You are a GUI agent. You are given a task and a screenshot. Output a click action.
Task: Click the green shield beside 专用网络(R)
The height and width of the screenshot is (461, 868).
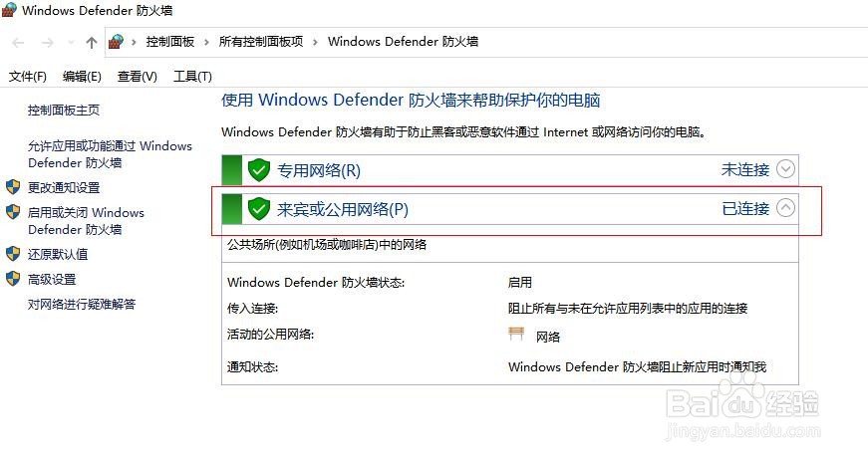tap(258, 170)
